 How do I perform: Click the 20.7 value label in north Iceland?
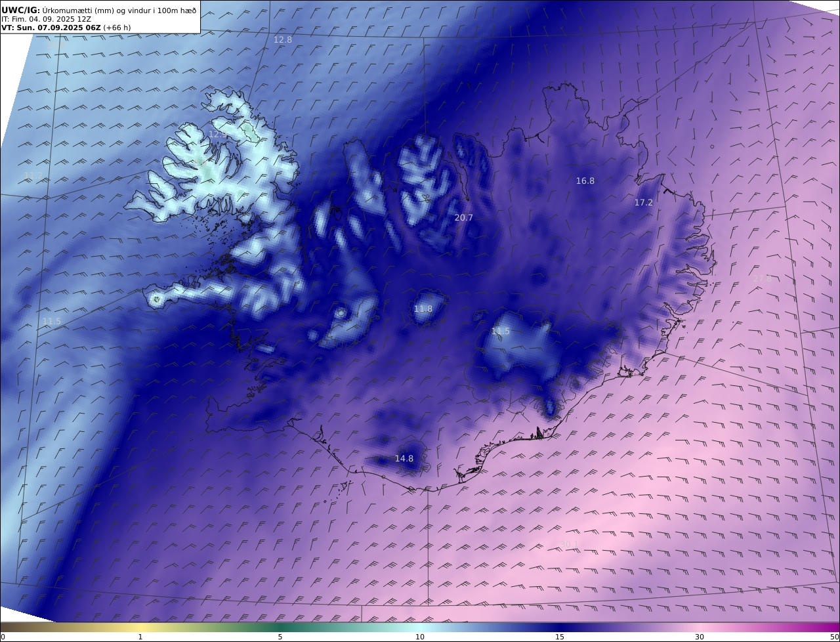click(x=463, y=218)
